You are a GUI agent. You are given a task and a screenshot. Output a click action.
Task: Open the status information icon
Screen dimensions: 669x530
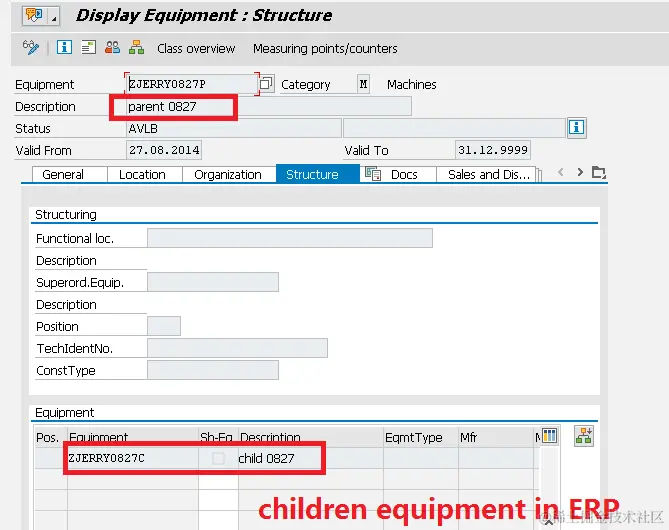pyautogui.click(x=576, y=128)
